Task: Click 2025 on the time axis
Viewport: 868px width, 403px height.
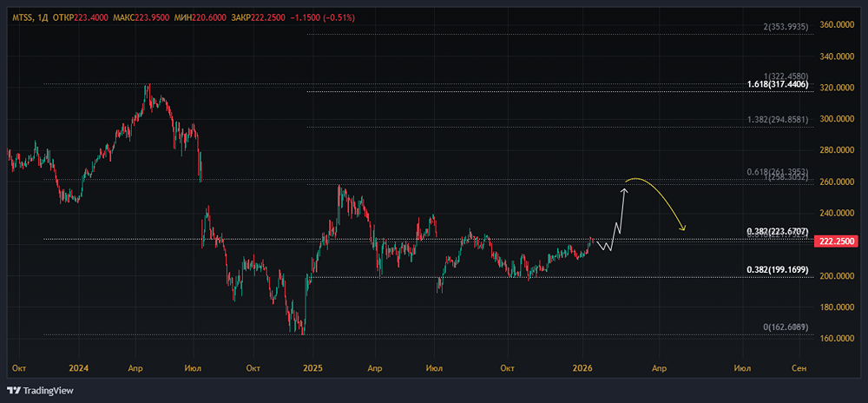Action: (312, 368)
